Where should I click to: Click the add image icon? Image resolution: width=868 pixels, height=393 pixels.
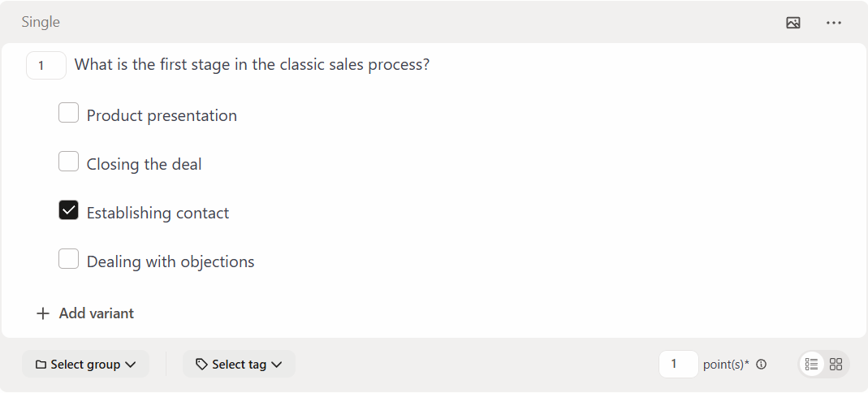(x=793, y=23)
